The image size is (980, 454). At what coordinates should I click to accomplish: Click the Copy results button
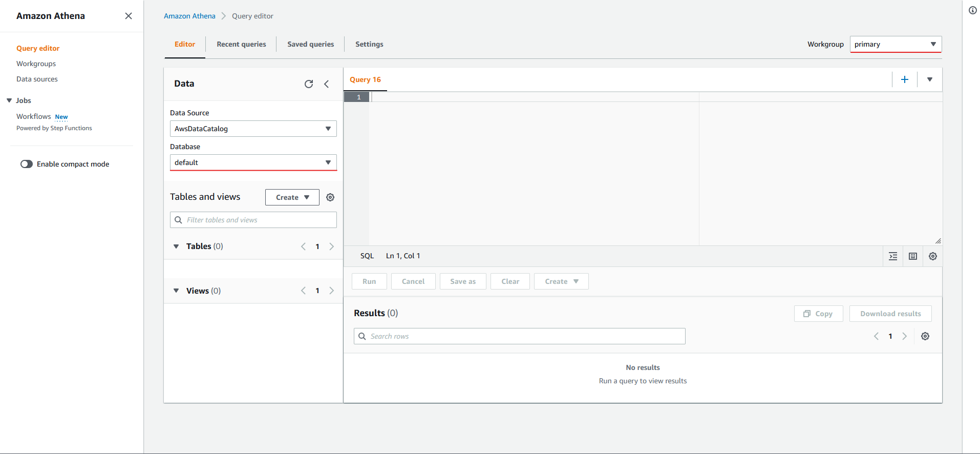pyautogui.click(x=818, y=314)
